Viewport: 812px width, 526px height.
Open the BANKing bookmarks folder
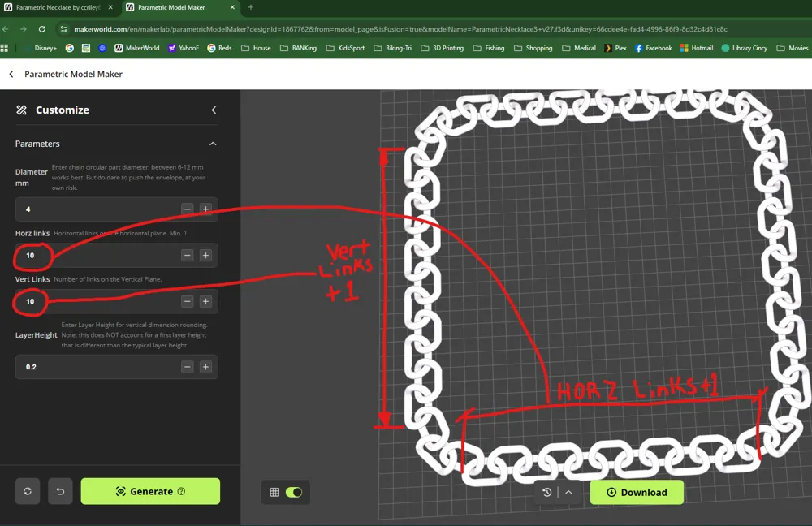tap(298, 48)
